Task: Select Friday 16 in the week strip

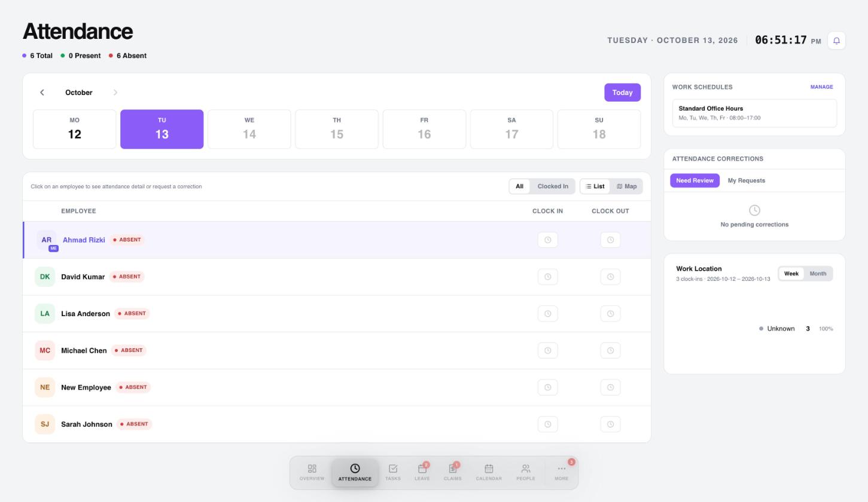Action: 424,129
